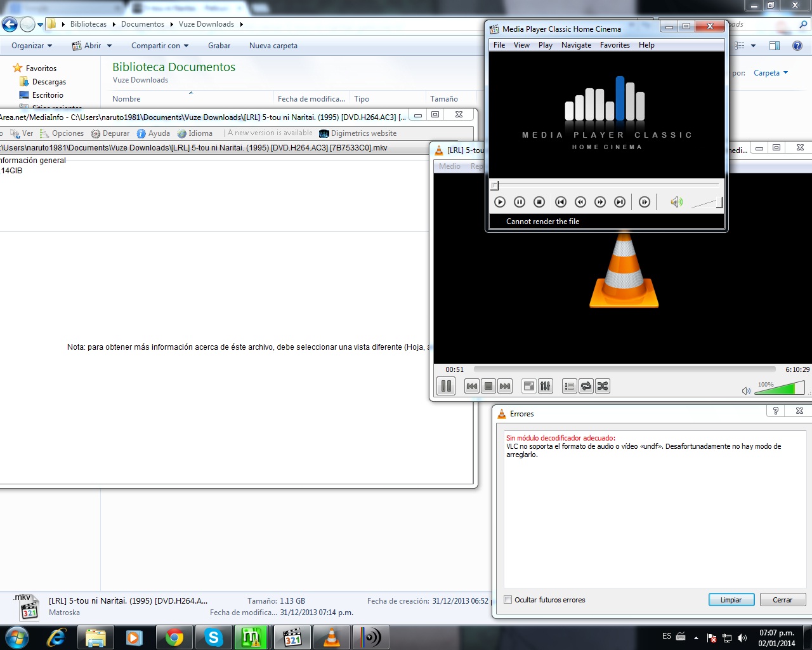Open Google Chrome from taskbar
This screenshot has height=650, width=812.
pos(174,637)
